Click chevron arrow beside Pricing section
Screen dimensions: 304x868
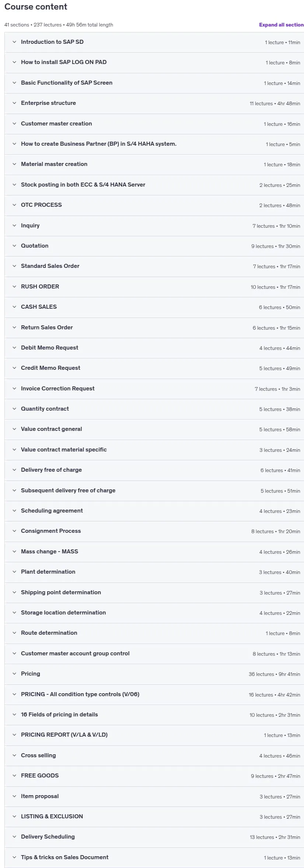[14, 674]
